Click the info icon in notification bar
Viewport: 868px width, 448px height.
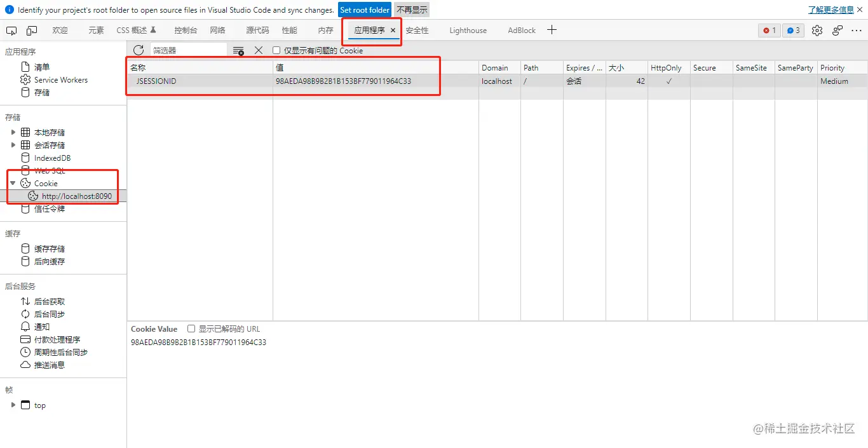tap(10, 10)
